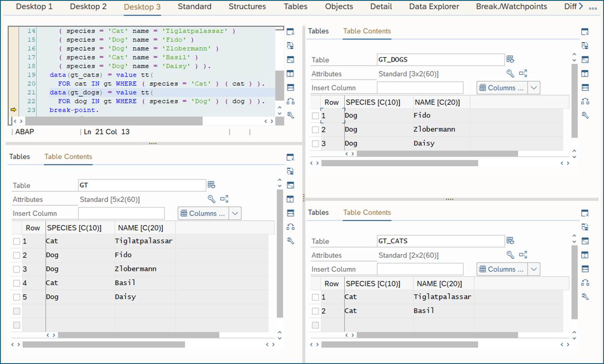The width and height of the screenshot is (604, 364).
Task: Click the Insert Column field in GT_DOGS panel
Action: [420, 88]
